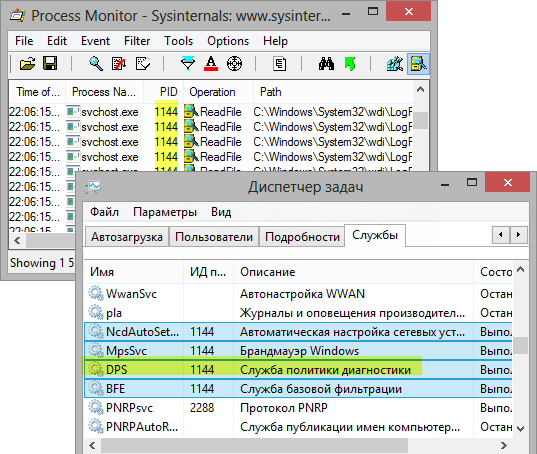This screenshot has width=537, height=454.
Task: Open Highlight settings with the red A icon
Action: (x=211, y=64)
